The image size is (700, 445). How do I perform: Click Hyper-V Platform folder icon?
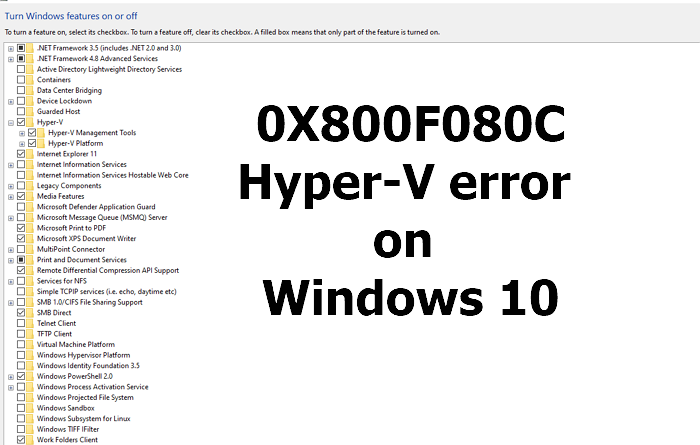click(41, 143)
